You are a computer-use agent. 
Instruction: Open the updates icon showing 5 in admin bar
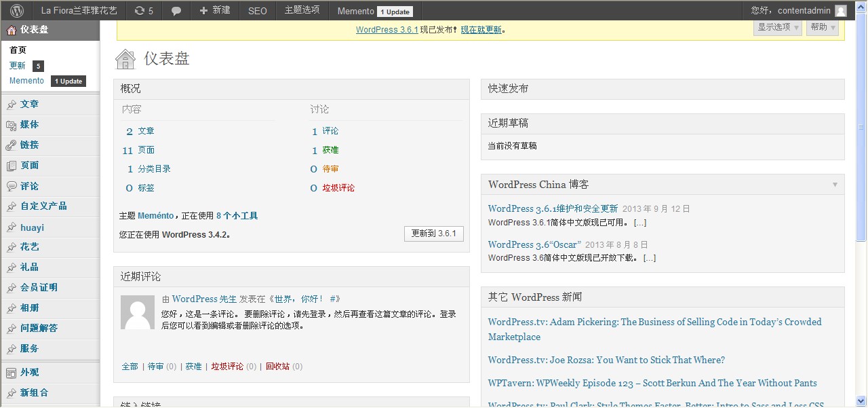(x=144, y=10)
